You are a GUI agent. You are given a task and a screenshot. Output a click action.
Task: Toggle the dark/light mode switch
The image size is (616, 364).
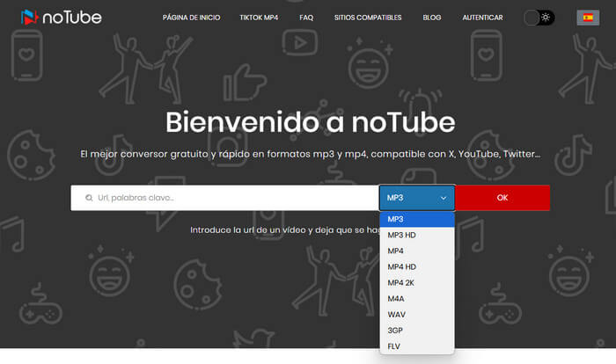pyautogui.click(x=539, y=18)
